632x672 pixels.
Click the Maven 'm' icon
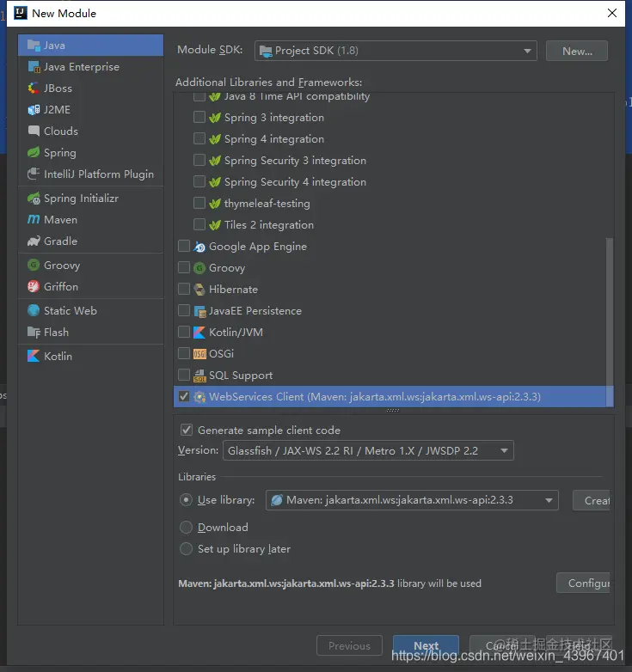click(34, 219)
